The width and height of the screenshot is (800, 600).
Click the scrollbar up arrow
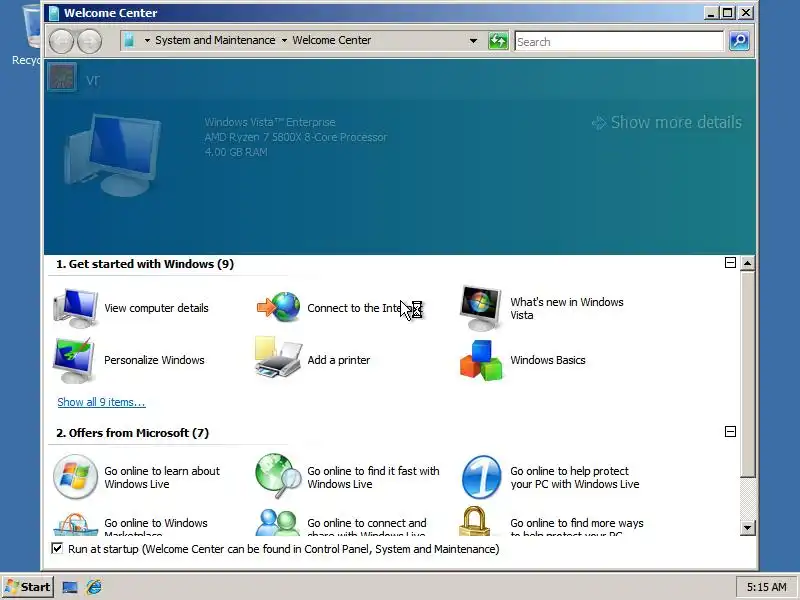(747, 263)
